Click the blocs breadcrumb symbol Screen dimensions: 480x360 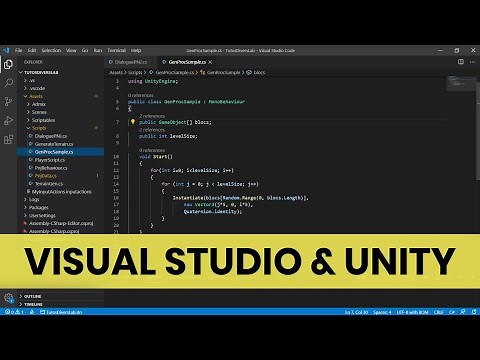[x=259, y=72]
